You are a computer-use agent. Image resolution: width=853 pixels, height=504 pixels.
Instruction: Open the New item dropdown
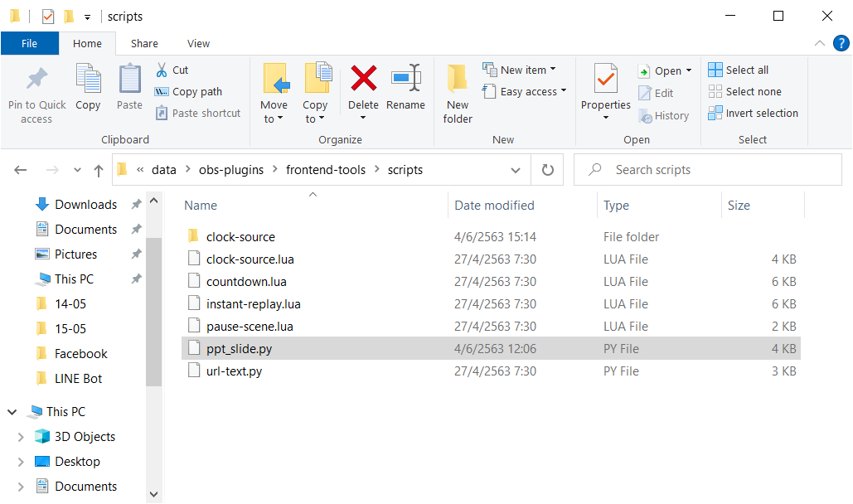pos(521,70)
